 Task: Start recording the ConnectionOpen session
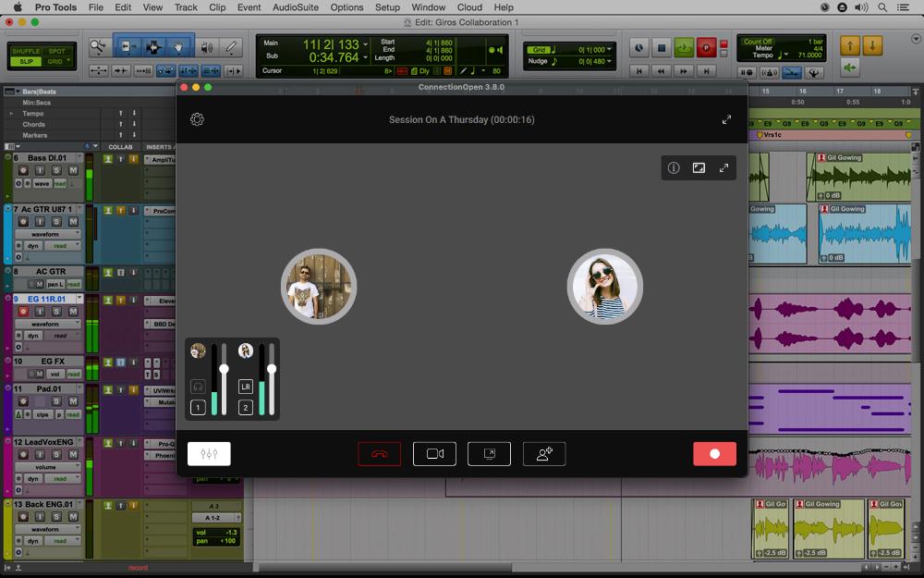pos(714,453)
